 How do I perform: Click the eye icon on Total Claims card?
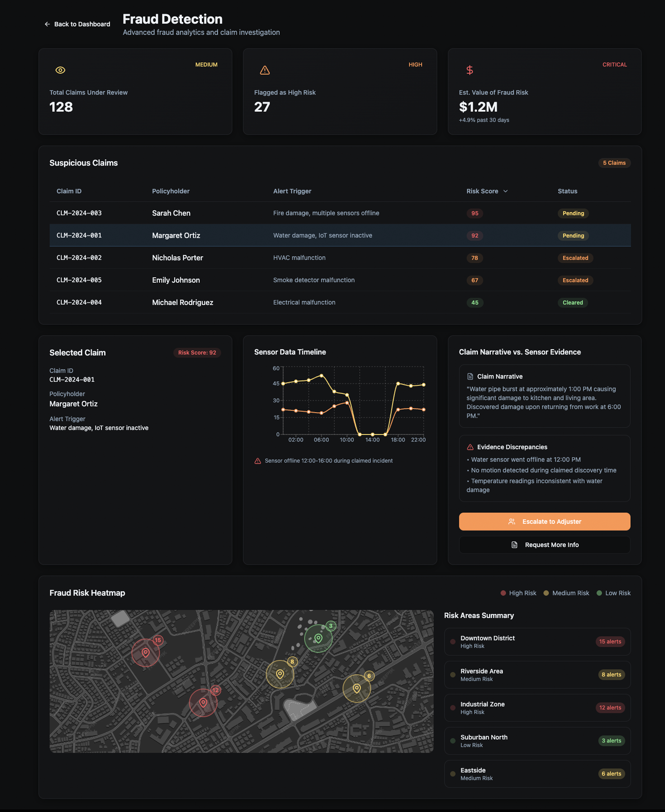click(60, 70)
